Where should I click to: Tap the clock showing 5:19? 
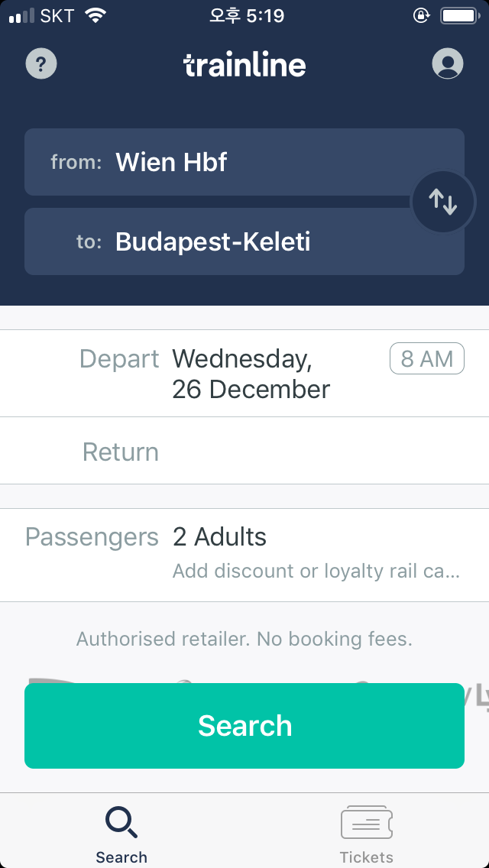(x=247, y=15)
